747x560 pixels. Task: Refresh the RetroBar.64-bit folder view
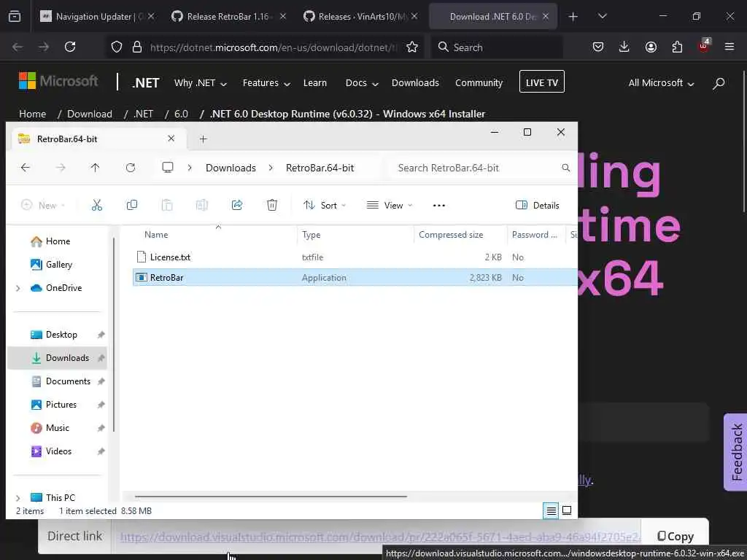[131, 168]
